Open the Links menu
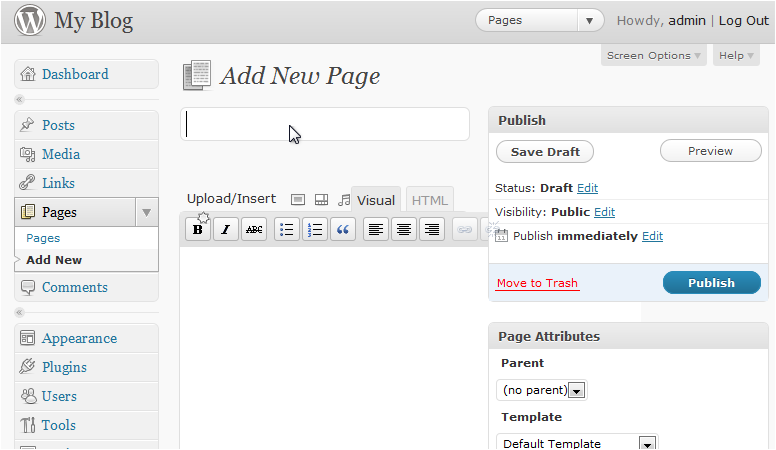The width and height of the screenshot is (776, 450). click(58, 183)
